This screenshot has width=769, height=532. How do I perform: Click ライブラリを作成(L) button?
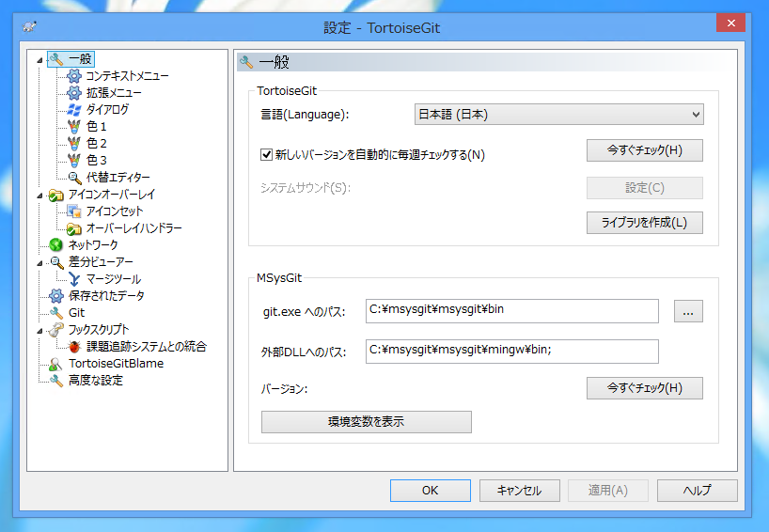(644, 223)
